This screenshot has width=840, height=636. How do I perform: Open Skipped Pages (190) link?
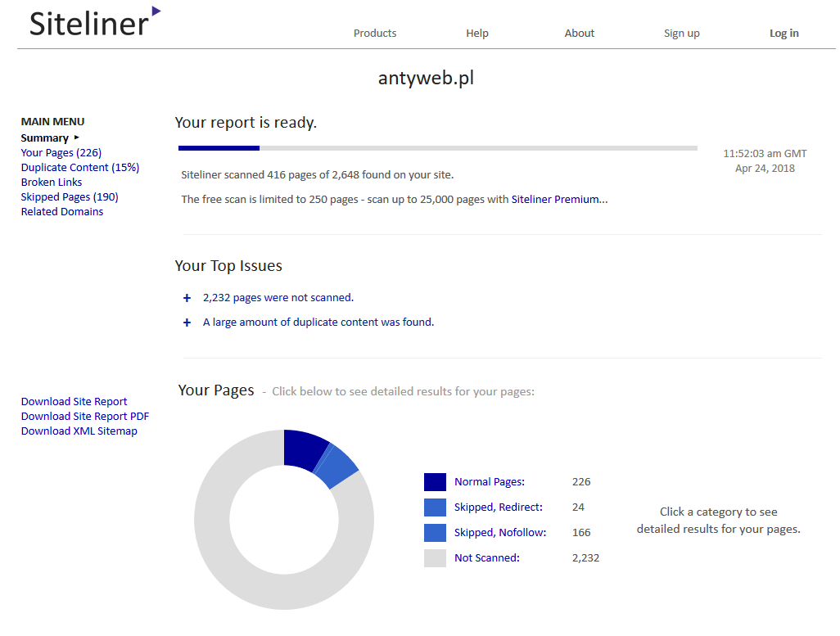coord(70,196)
